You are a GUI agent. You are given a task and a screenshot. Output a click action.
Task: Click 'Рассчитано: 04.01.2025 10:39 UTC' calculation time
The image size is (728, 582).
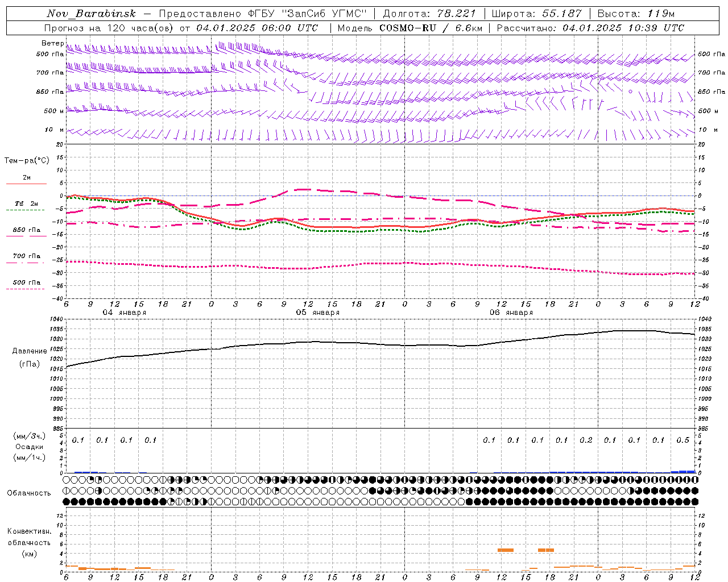[590, 28]
